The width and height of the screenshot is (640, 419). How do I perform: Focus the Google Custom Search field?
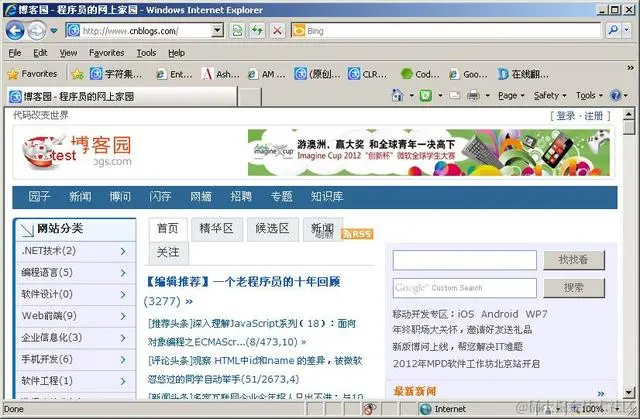click(x=464, y=288)
